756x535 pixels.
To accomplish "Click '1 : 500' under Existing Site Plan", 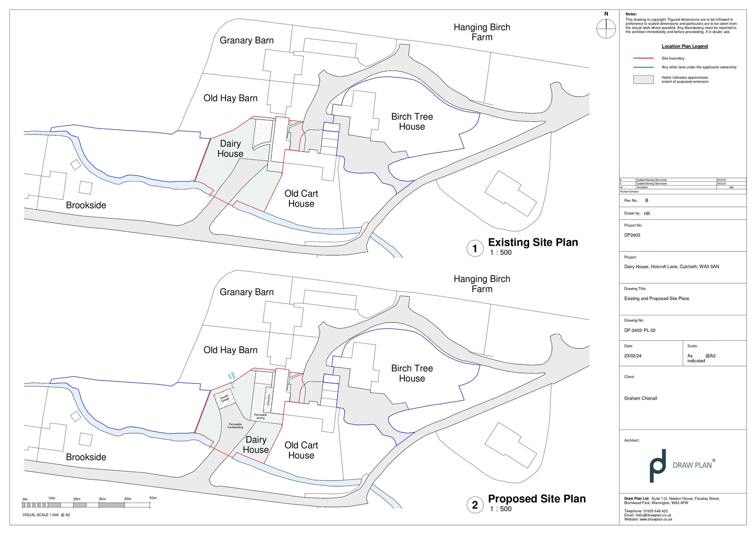I will 500,253.
